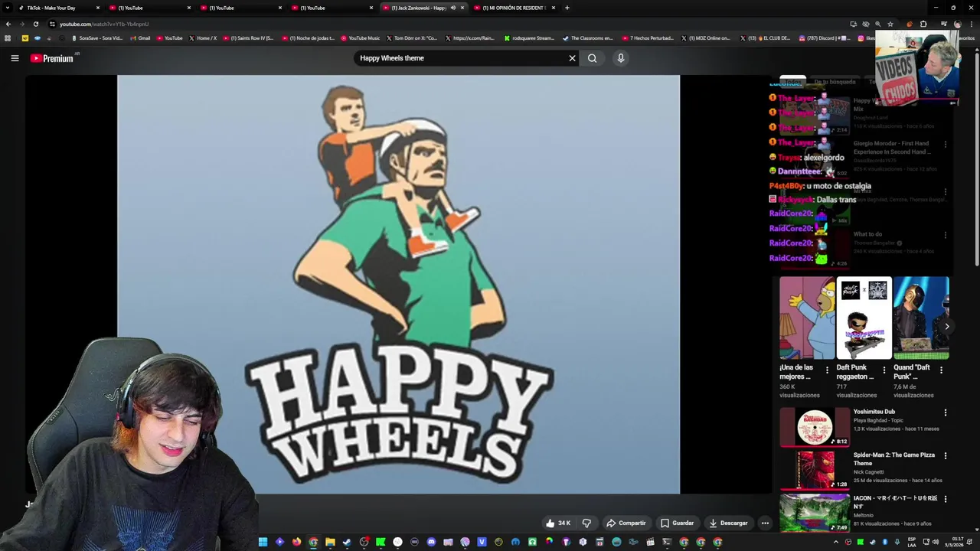Image resolution: width=980 pixels, height=551 pixels.
Task: Close the TikTok browser tab
Action: [x=98, y=8]
